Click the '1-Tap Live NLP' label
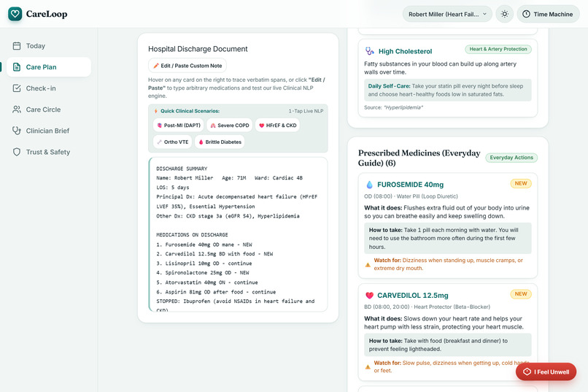 306,111
